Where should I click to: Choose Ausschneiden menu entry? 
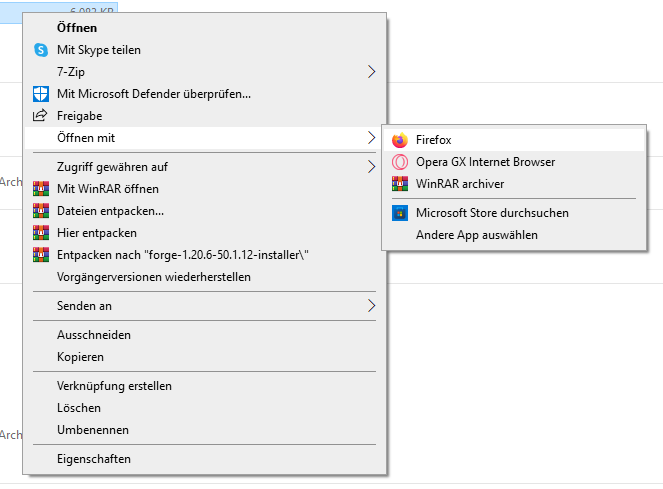click(x=94, y=335)
